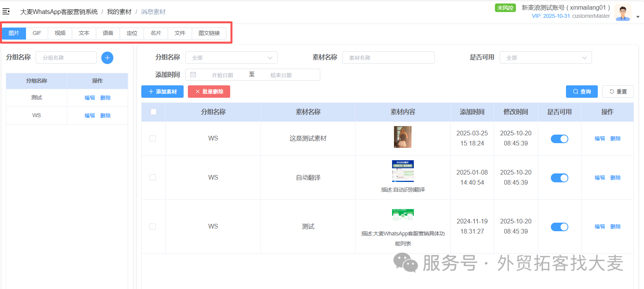The image size is (644, 289).
Task: Click the 查询 search button
Action: pyautogui.click(x=582, y=92)
